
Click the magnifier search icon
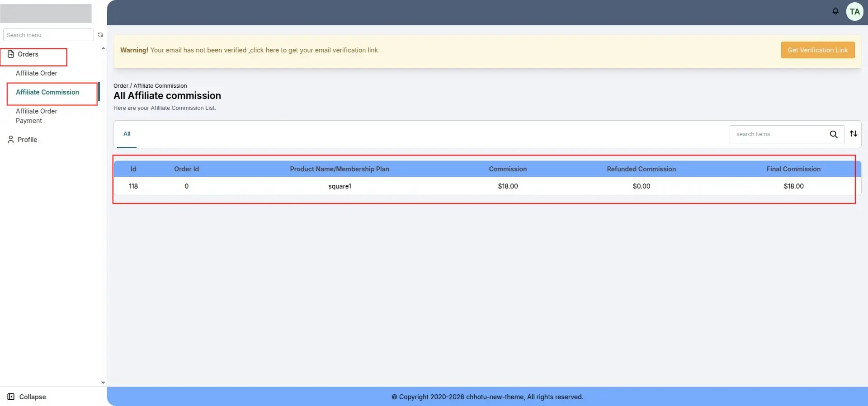pos(834,134)
